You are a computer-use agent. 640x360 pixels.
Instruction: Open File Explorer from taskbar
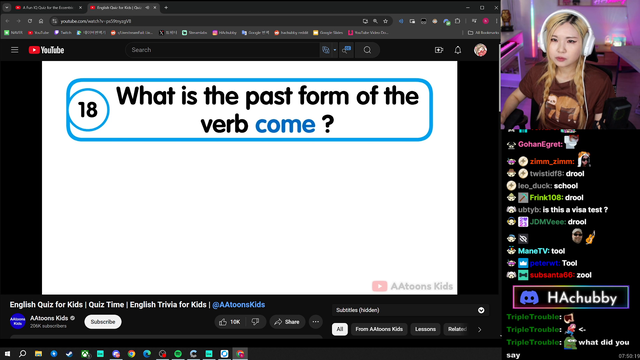tap(38, 353)
